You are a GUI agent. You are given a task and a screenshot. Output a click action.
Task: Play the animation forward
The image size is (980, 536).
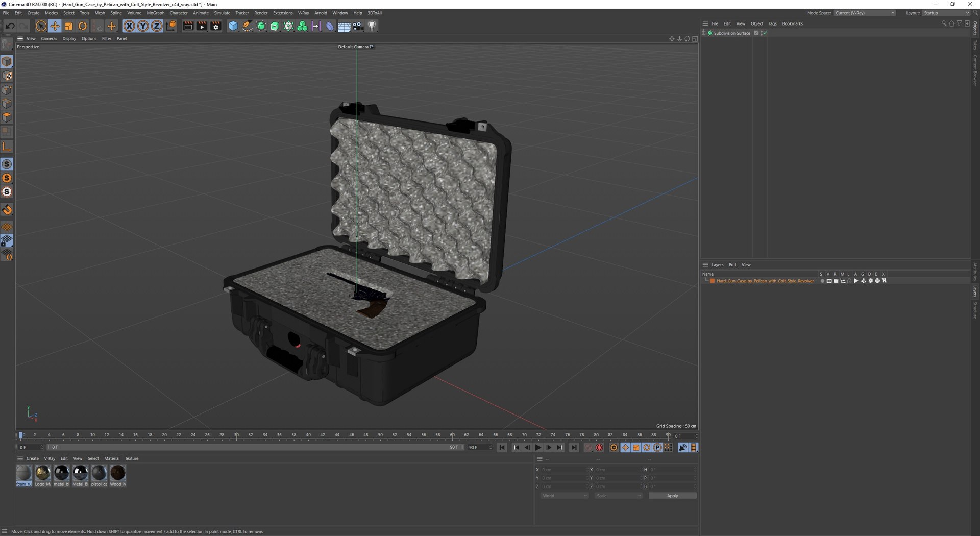538,448
